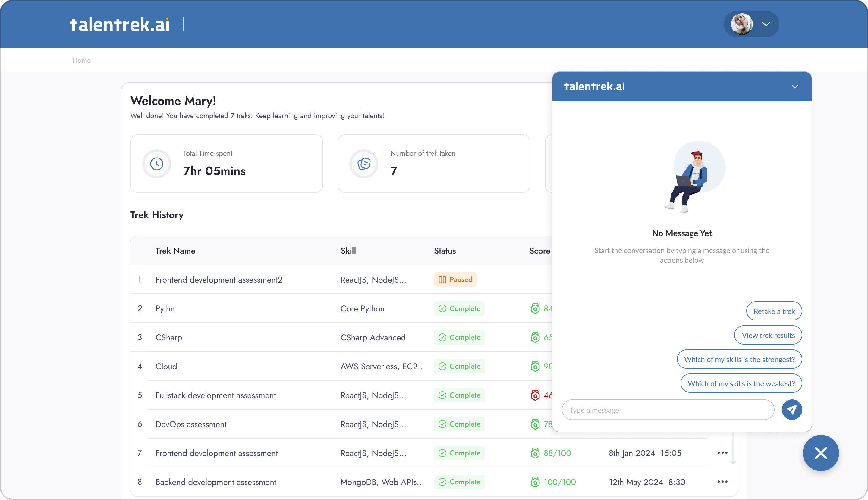Image resolution: width=868 pixels, height=500 pixels.
Task: Click the clock icon for Total Time spent
Action: click(x=157, y=164)
